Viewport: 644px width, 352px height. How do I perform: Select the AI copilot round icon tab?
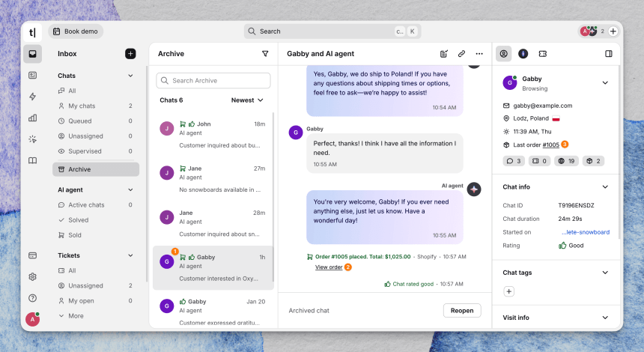pos(523,54)
